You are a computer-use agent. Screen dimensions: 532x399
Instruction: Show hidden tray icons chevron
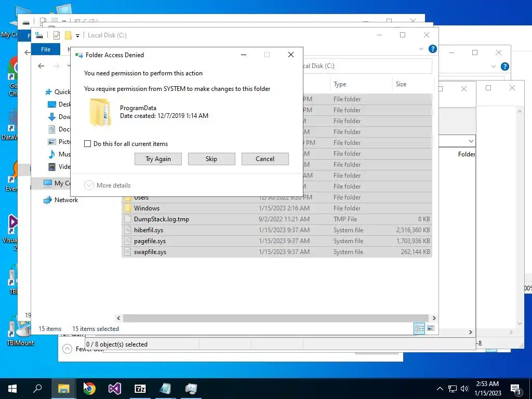coord(440,389)
